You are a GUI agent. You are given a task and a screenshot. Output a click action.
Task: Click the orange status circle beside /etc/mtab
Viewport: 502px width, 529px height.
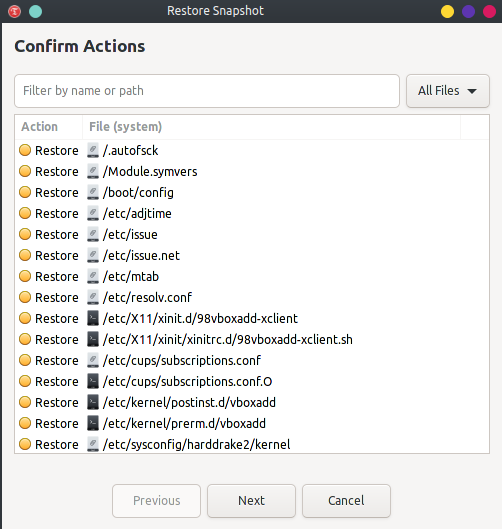[25, 276]
